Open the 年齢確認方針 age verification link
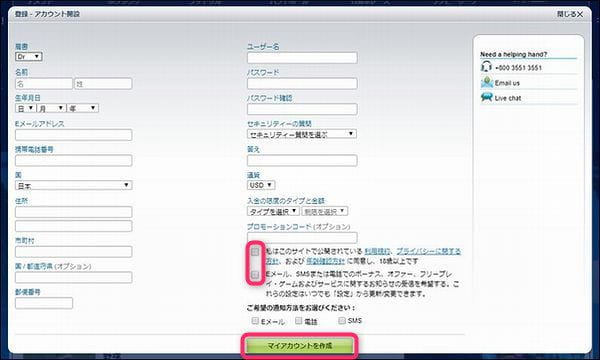Image resolution: width=600 pixels, height=360 pixels. (325, 261)
